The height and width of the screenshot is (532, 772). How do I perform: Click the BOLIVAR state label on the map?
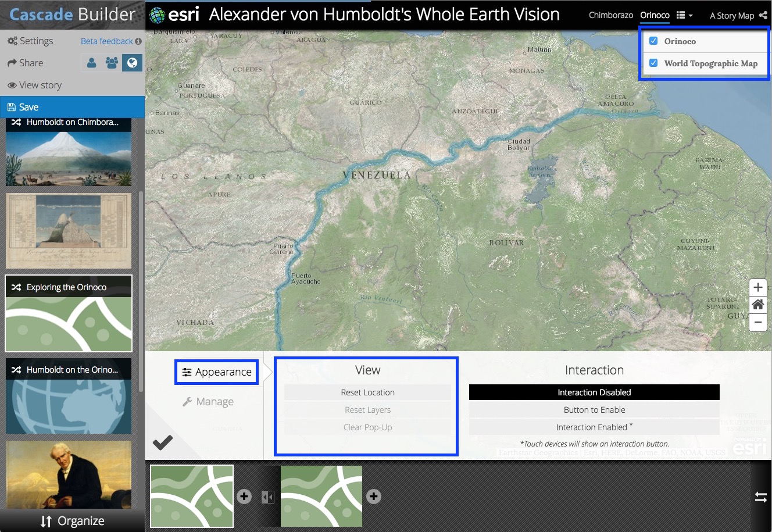(x=506, y=242)
